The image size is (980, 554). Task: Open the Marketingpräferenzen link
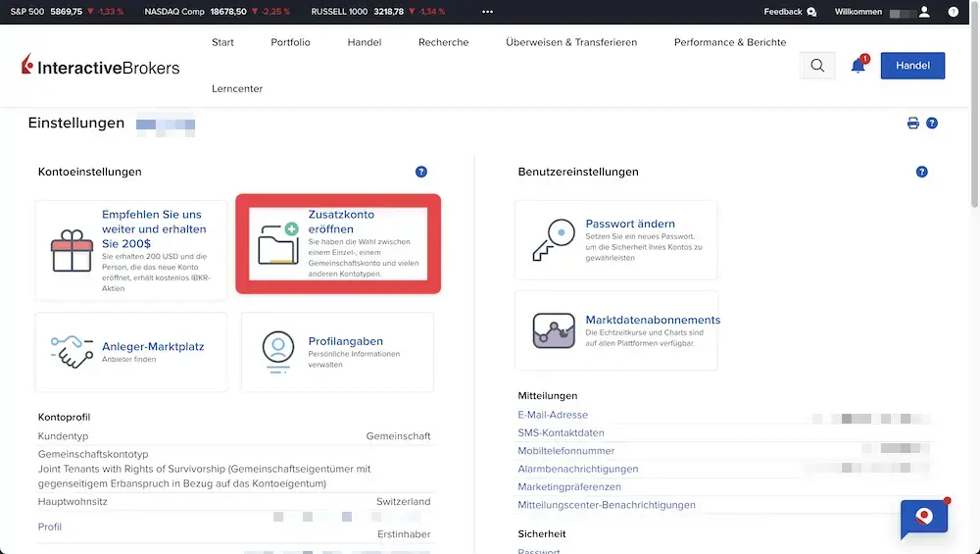[569, 487]
